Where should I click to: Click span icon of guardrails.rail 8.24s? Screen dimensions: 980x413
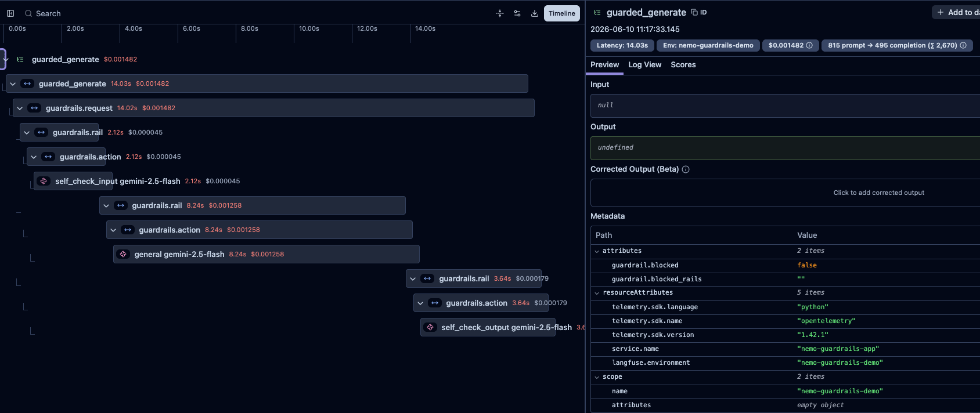pyautogui.click(x=121, y=205)
